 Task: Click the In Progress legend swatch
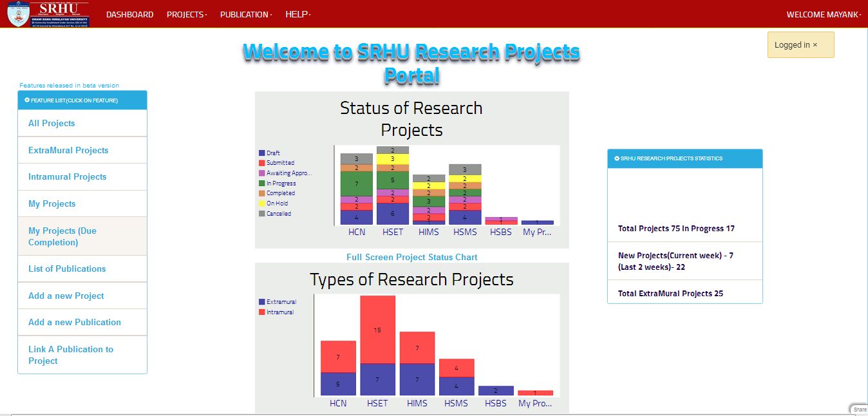coord(261,184)
